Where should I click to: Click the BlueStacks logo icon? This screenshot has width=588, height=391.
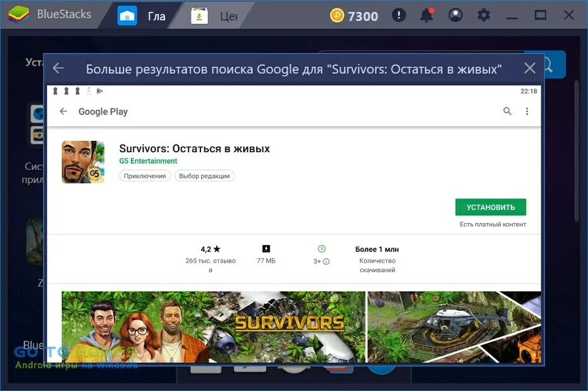click(18, 15)
